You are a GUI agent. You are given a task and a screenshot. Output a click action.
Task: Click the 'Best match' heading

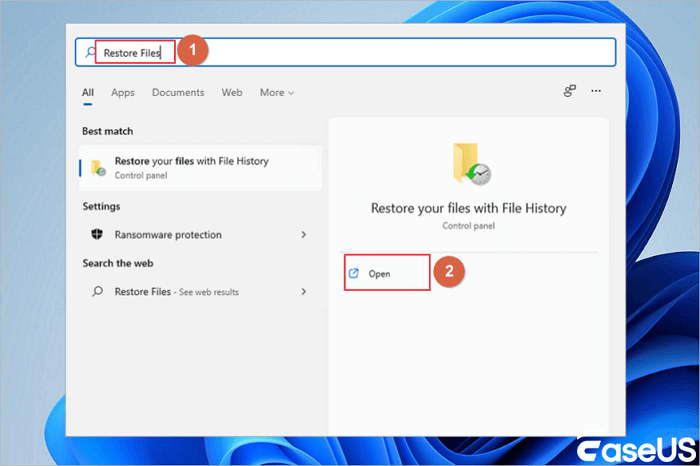pos(108,131)
